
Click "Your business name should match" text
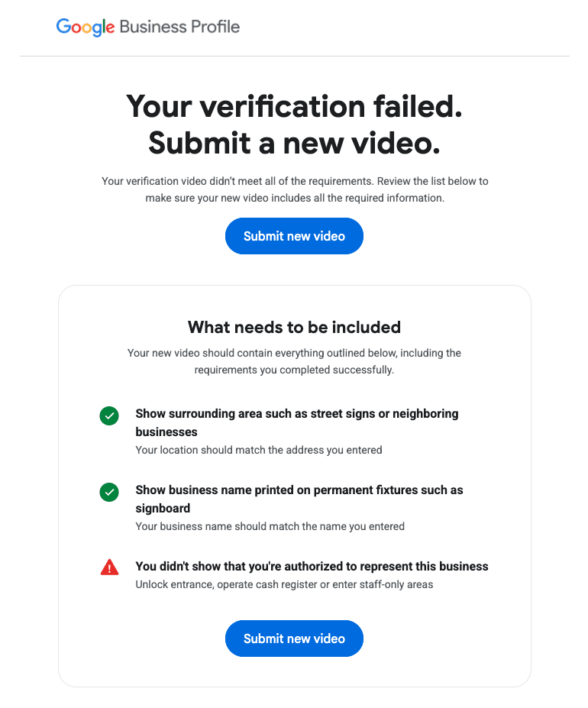coord(270,526)
